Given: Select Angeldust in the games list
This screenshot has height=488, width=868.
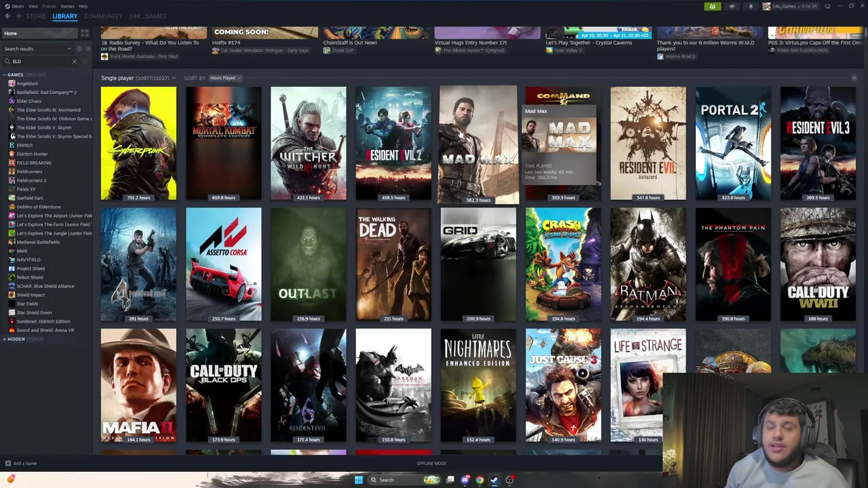Looking at the screenshot, I should click(27, 83).
